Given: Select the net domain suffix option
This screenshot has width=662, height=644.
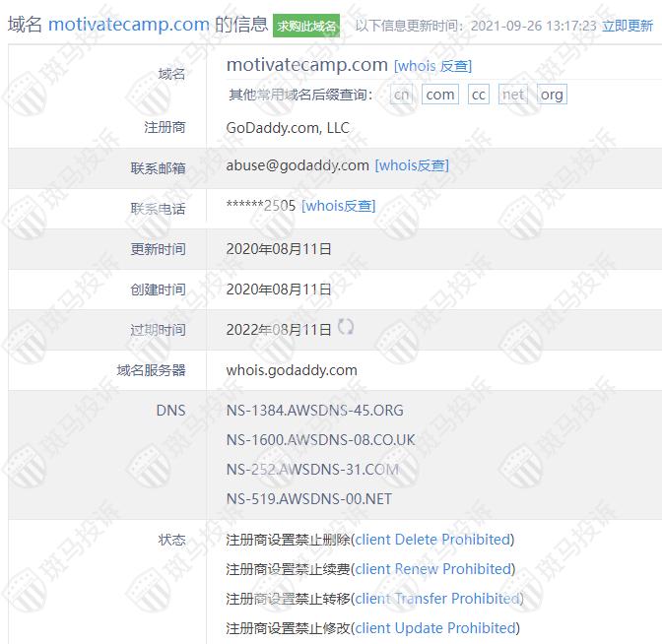Looking at the screenshot, I should point(513,95).
